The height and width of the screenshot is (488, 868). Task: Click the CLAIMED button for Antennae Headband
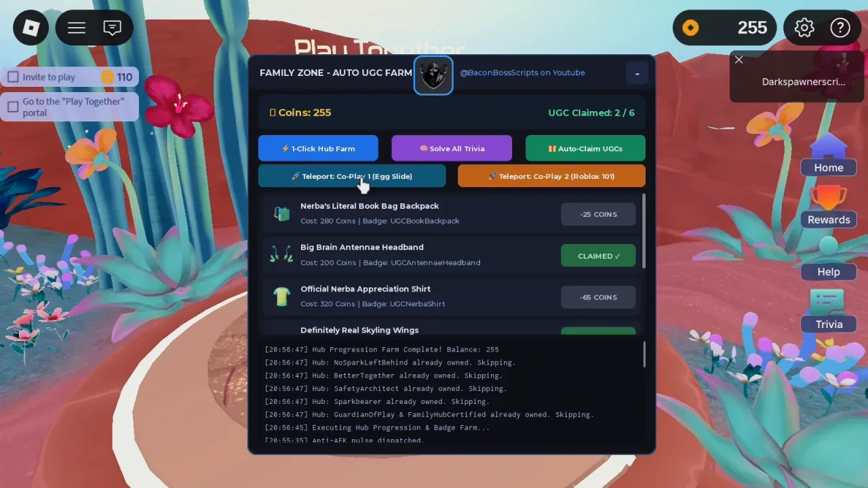point(598,256)
